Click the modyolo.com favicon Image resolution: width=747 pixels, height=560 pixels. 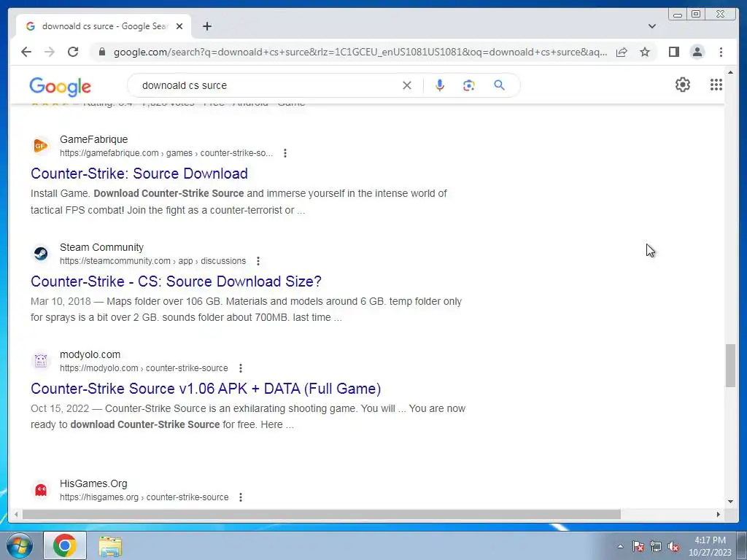point(41,361)
